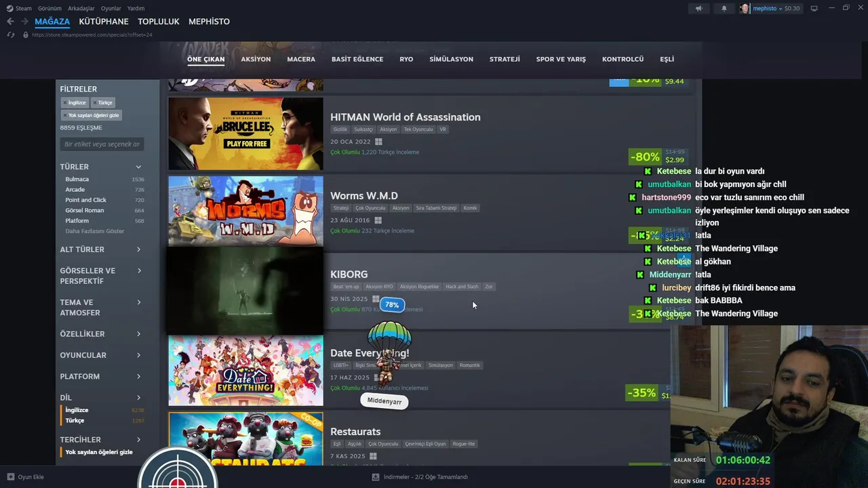
Task: Toggle the Arcade genre filter
Action: [x=104, y=190]
